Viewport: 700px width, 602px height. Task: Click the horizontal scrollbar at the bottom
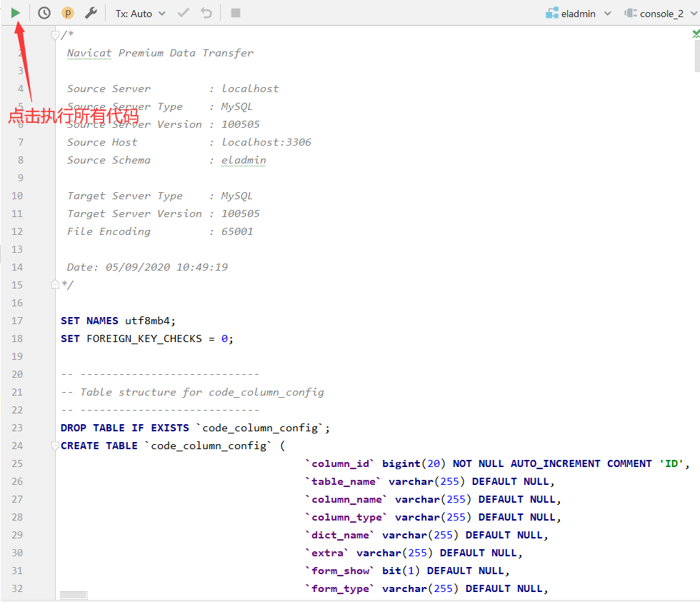point(75,595)
